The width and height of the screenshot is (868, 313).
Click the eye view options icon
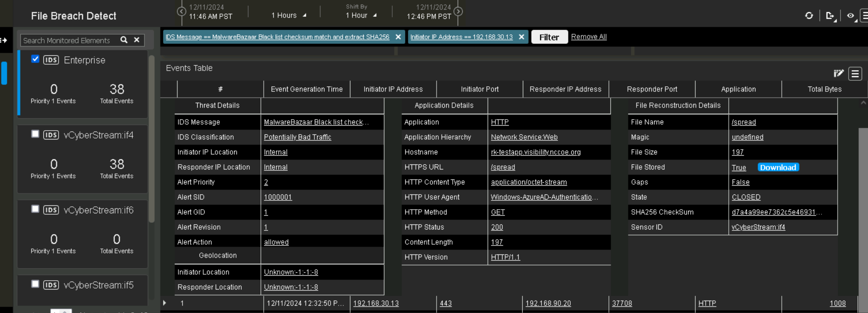click(850, 16)
